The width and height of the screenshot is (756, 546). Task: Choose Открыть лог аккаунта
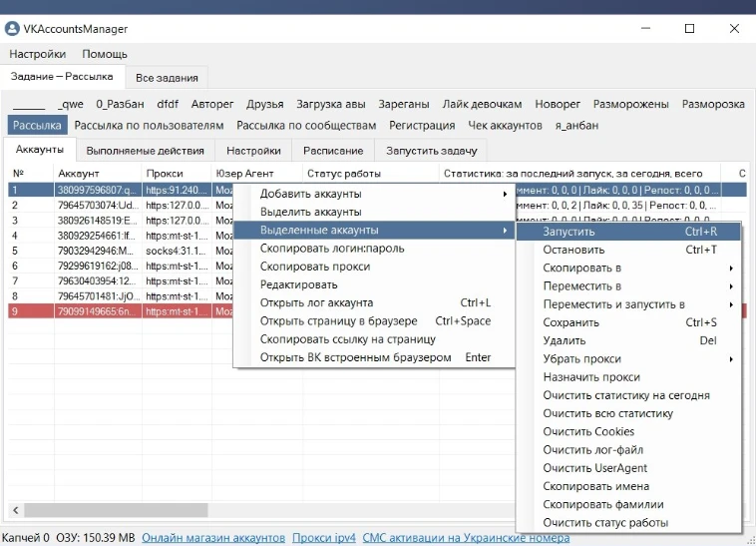tap(375, 302)
